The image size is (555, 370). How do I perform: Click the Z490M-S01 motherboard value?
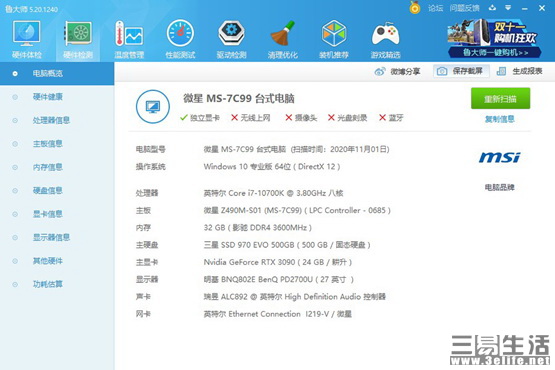[x=297, y=210]
